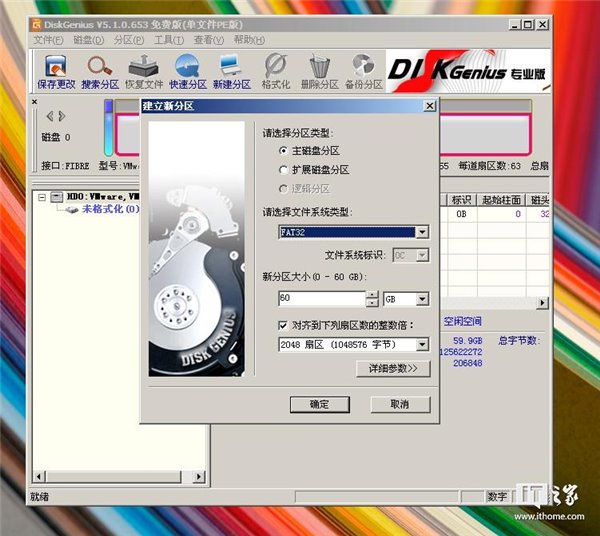The height and width of the screenshot is (536, 600).
Task: Click the HD0 VMware disk icon
Action: [x=57, y=197]
